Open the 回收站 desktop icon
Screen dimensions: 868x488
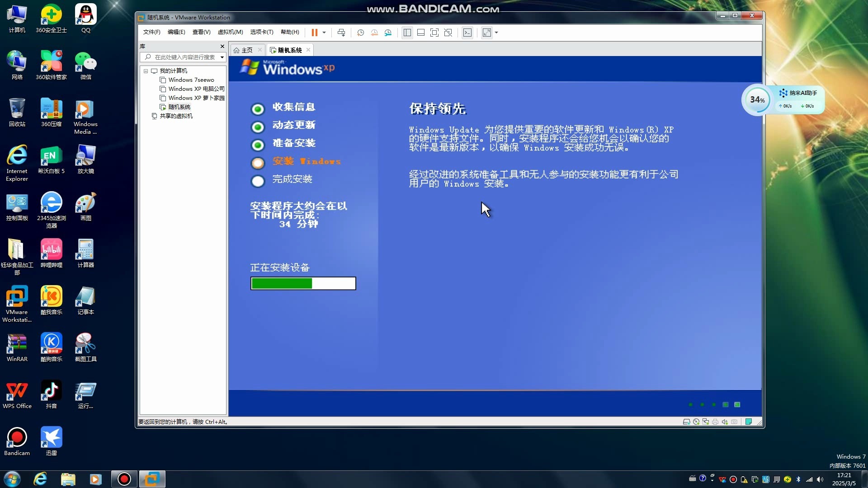click(x=17, y=113)
